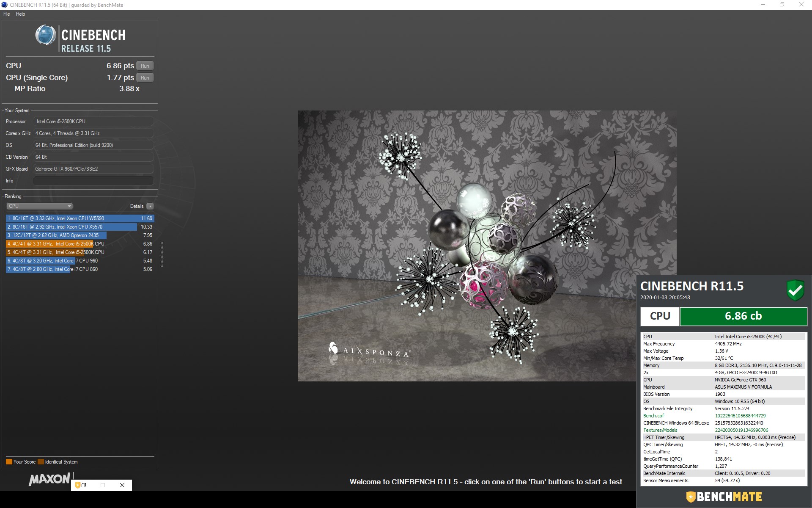Click Max Voltage value 1.36 V

point(721,351)
